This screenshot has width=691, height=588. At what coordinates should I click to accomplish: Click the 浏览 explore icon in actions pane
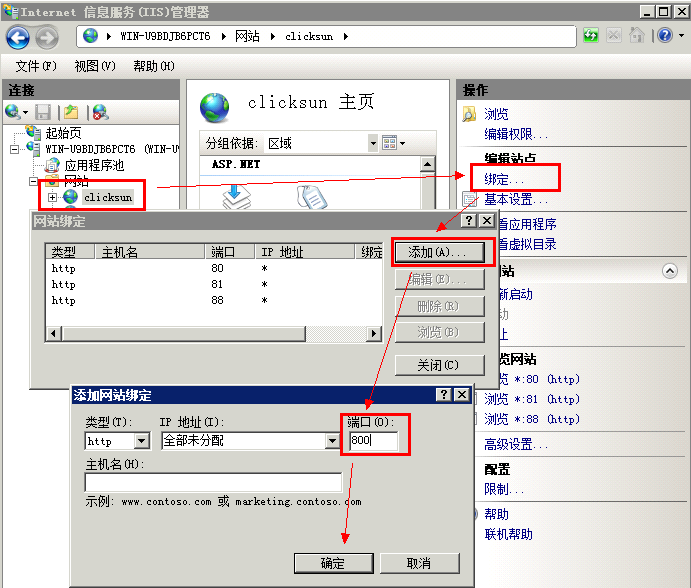(469, 114)
